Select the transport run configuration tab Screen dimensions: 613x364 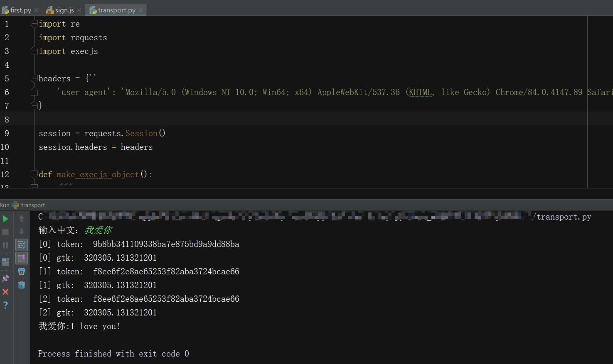(x=29, y=205)
